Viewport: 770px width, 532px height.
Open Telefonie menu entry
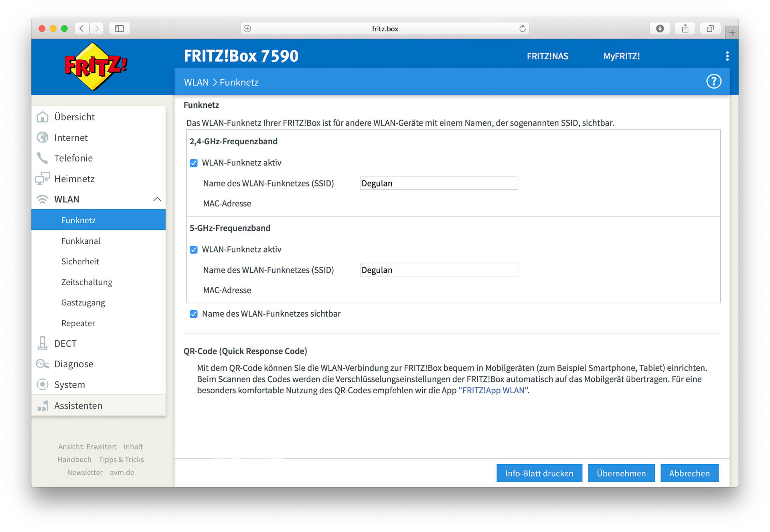[73, 158]
